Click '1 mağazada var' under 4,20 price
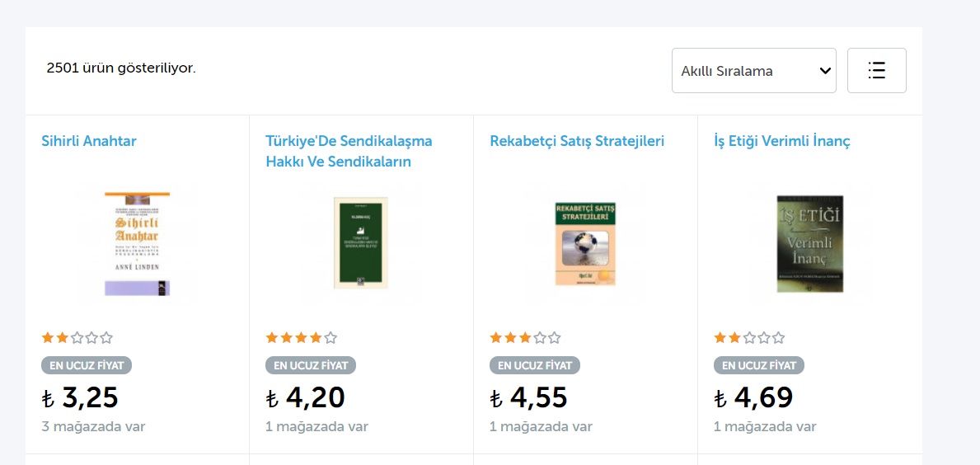980x465 pixels. [x=317, y=426]
